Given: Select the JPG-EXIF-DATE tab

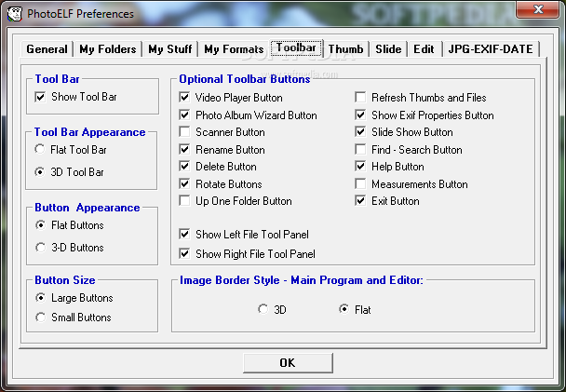Looking at the screenshot, I should (x=491, y=49).
